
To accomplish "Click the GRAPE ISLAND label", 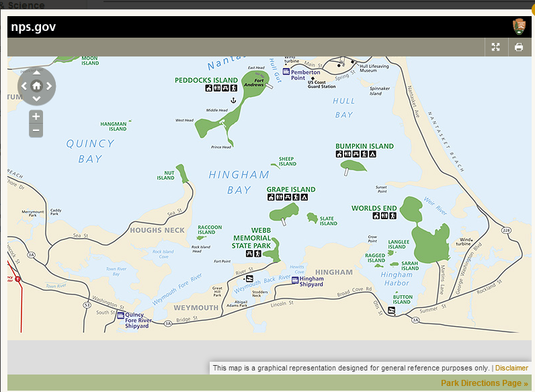I will point(291,189).
